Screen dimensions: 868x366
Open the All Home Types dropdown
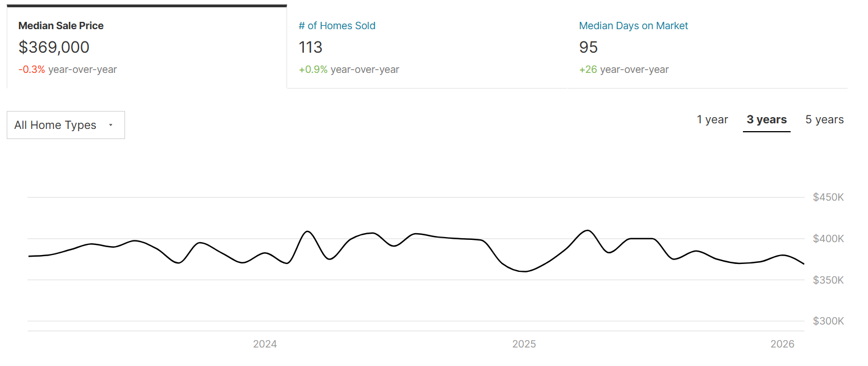click(x=66, y=125)
